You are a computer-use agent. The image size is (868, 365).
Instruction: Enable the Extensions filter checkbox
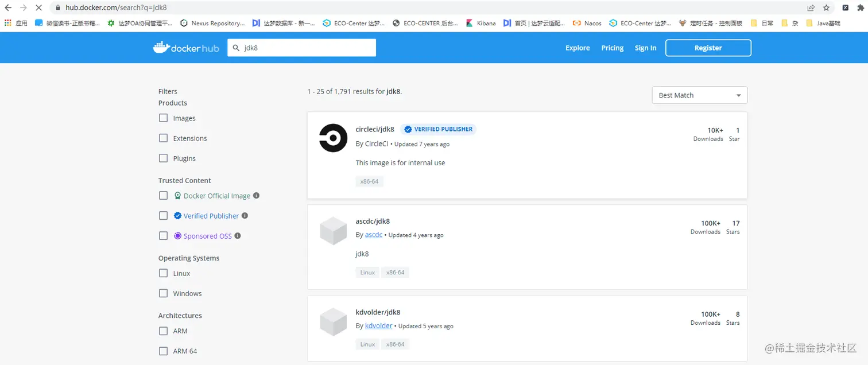(164, 138)
